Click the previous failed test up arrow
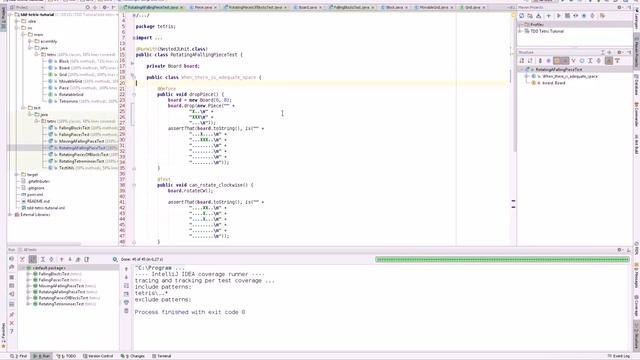Screen dimensions: 640x360 [x=62, y=259]
